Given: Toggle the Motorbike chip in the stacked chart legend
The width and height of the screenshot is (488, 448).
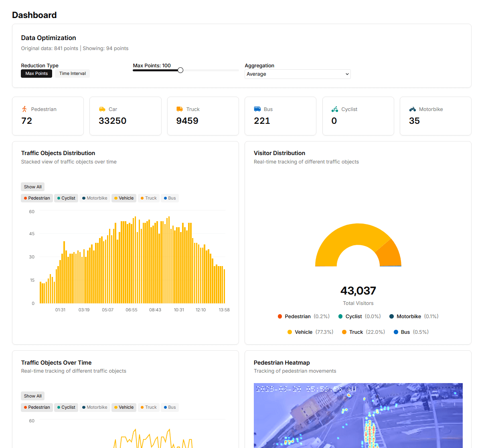Looking at the screenshot, I should pyautogui.click(x=94, y=198).
